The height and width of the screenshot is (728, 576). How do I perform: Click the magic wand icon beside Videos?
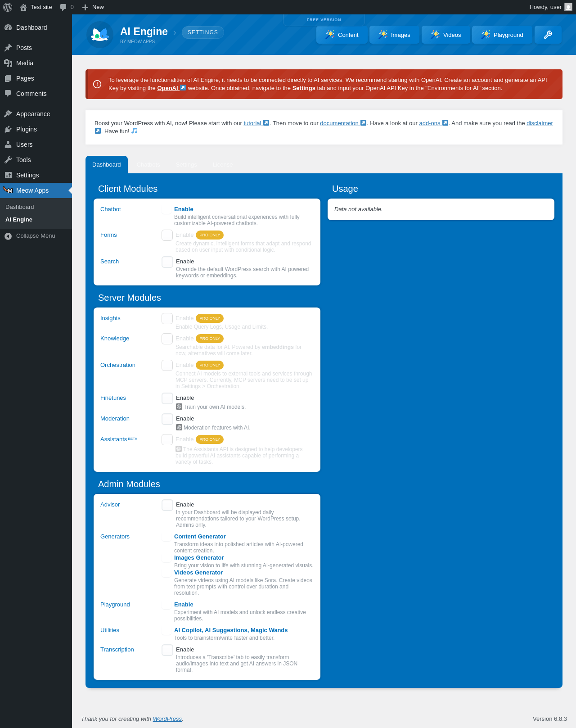(436, 35)
